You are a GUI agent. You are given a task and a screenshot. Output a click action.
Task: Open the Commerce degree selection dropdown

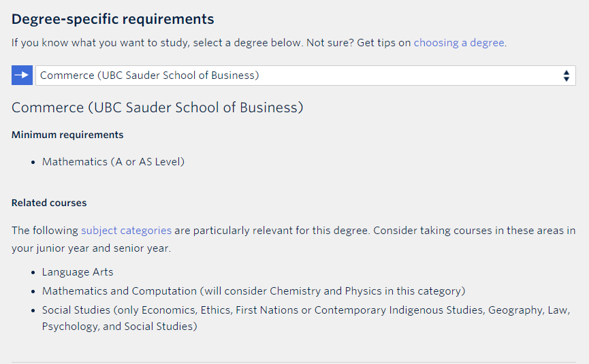point(305,76)
